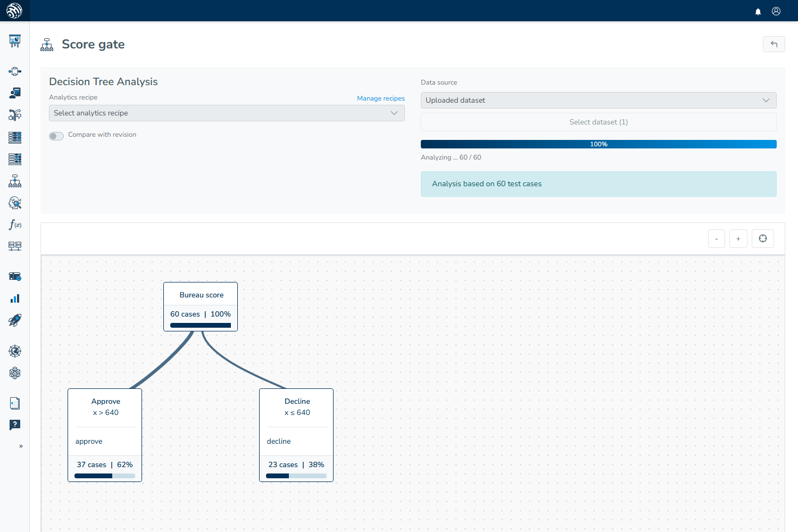This screenshot has width=798, height=532.
Task: Click the 'Score gate' page title
Action: 93,44
